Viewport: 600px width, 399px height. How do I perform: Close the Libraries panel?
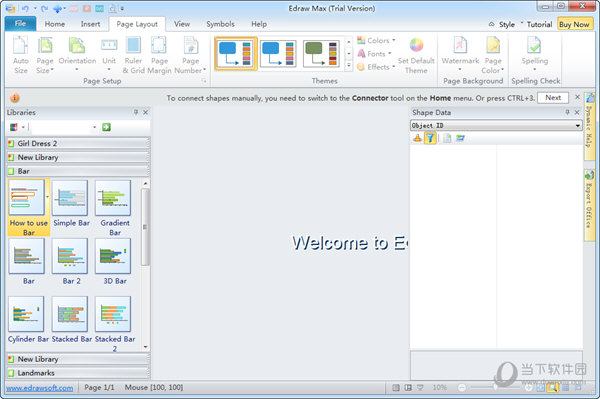coord(145,112)
